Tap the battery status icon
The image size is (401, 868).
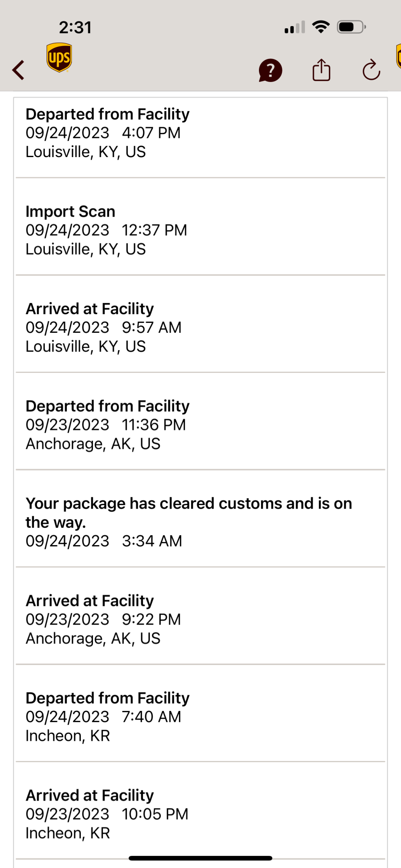pos(351,27)
